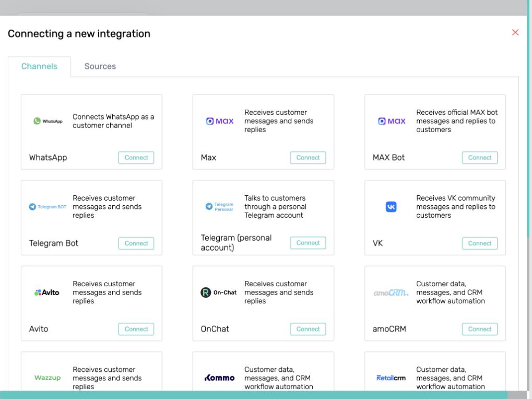Click the VK logo icon
This screenshot has height=399, width=532.
coord(391,207)
